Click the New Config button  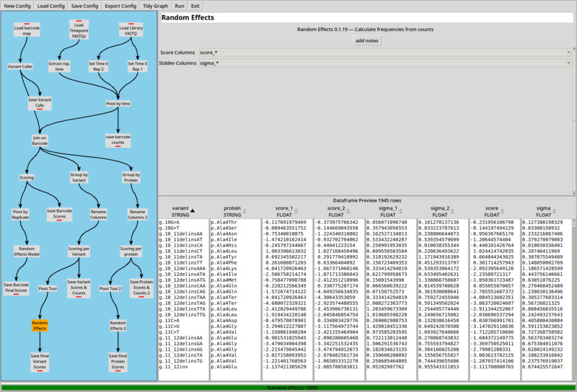pos(17,6)
